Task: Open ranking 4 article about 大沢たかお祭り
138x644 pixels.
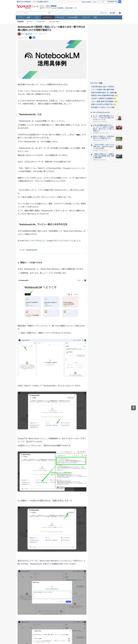Action: (x=104, y=147)
